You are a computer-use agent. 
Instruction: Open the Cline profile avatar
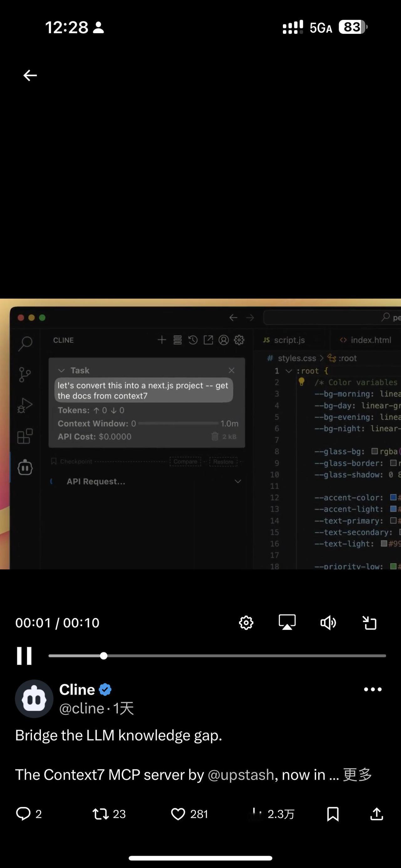tap(34, 699)
